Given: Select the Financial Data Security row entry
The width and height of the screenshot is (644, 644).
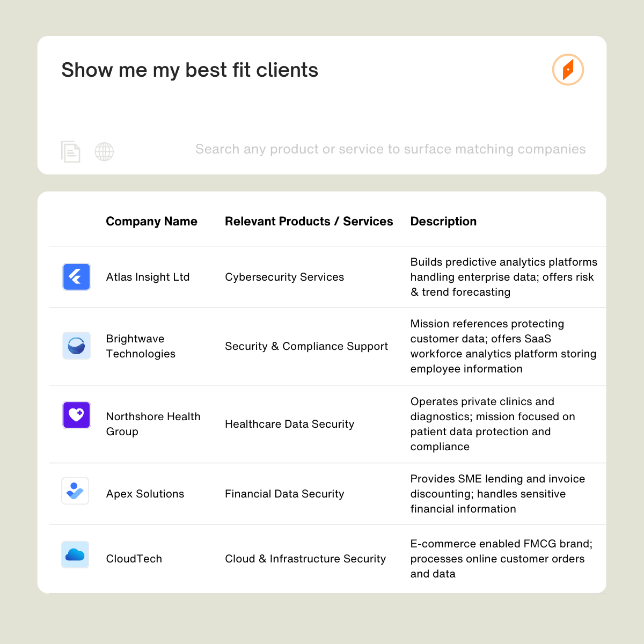Looking at the screenshot, I should [284, 494].
